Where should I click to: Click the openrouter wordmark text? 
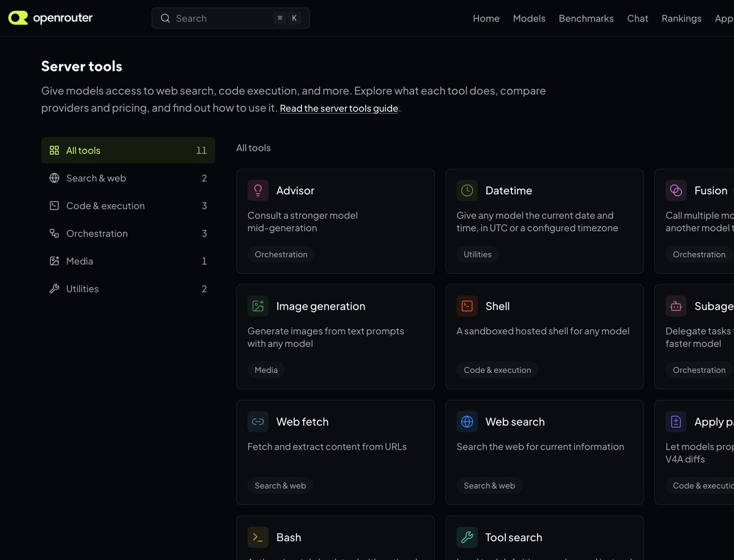click(x=62, y=18)
